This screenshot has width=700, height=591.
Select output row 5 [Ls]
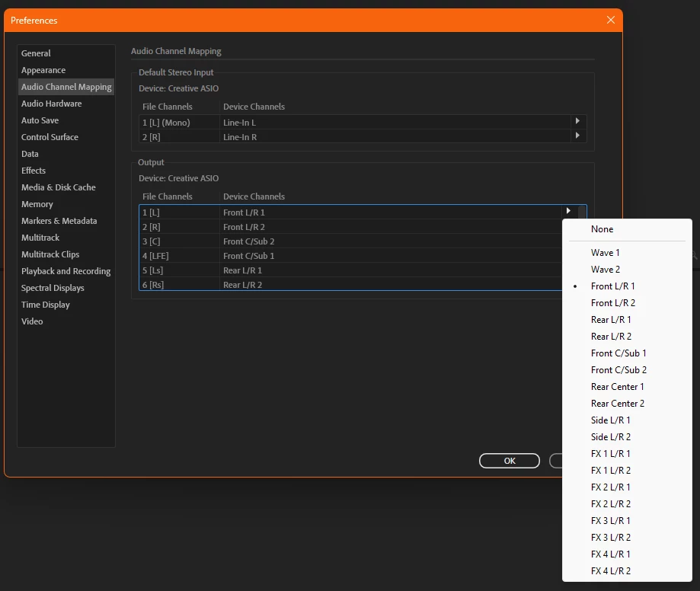(x=350, y=270)
